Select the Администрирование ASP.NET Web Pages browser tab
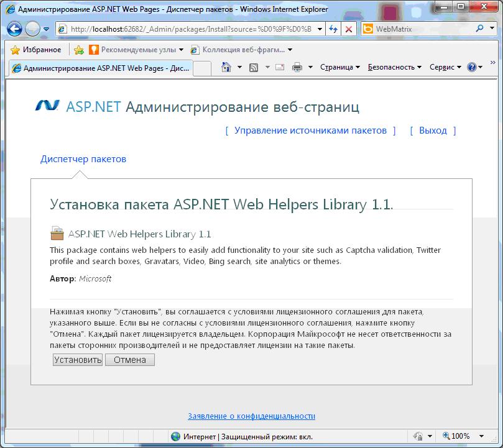This screenshot has height=448, width=503. tap(99, 68)
